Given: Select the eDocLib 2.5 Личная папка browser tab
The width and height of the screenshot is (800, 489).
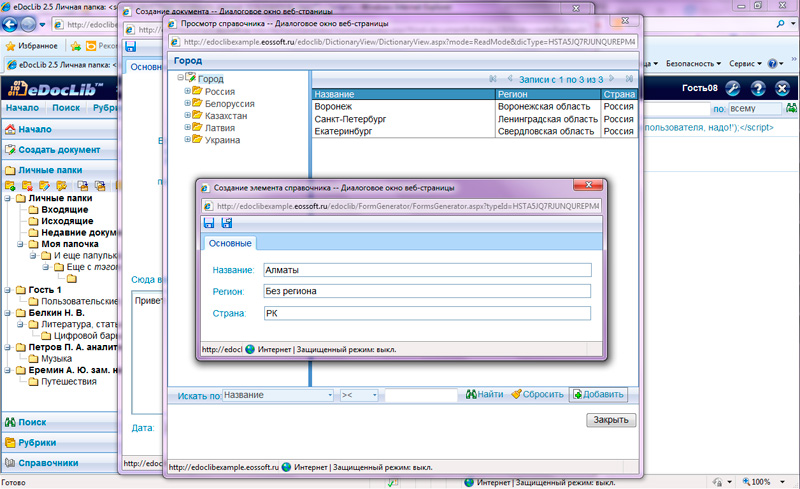Looking at the screenshot, I should click(x=61, y=65).
